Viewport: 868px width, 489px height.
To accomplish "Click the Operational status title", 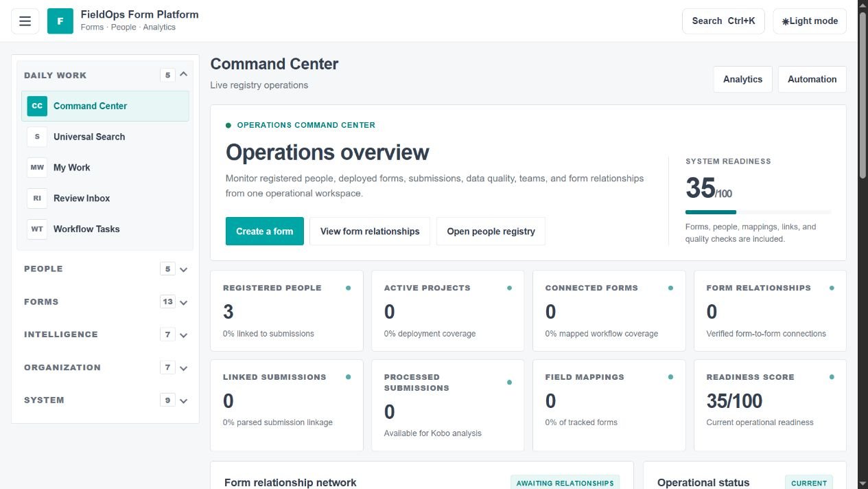I will (x=703, y=483).
